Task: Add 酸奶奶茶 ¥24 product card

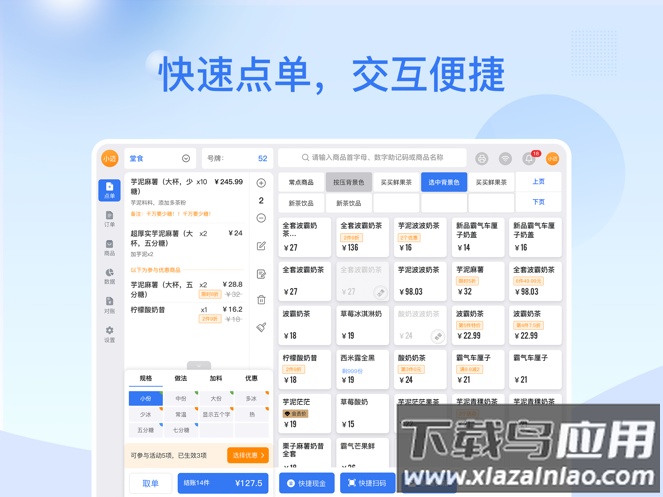Action: pos(420,369)
